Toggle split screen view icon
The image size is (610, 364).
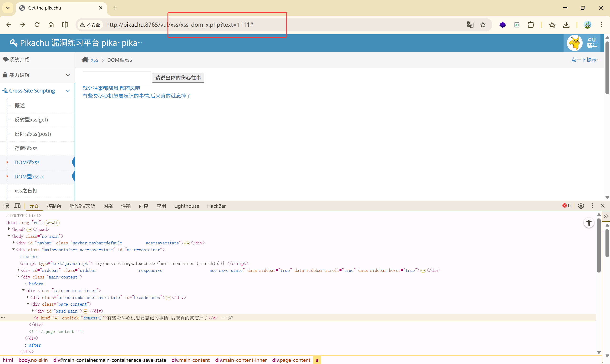tap(65, 25)
